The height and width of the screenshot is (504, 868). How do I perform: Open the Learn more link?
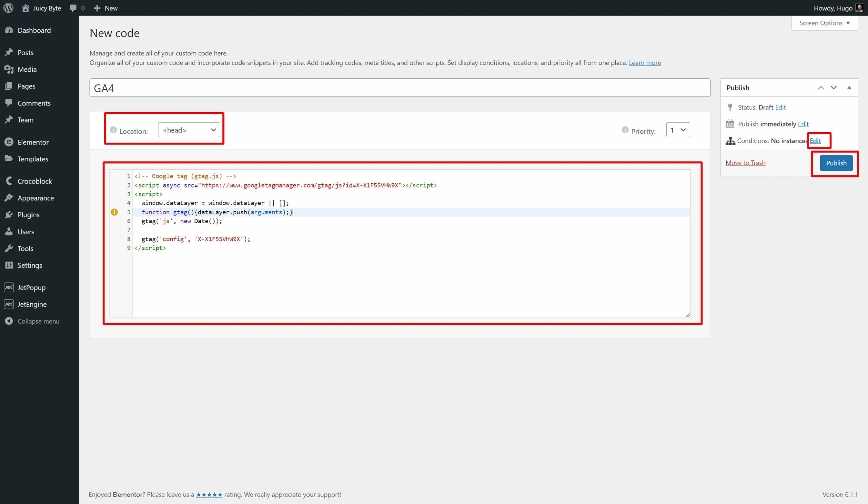[645, 63]
